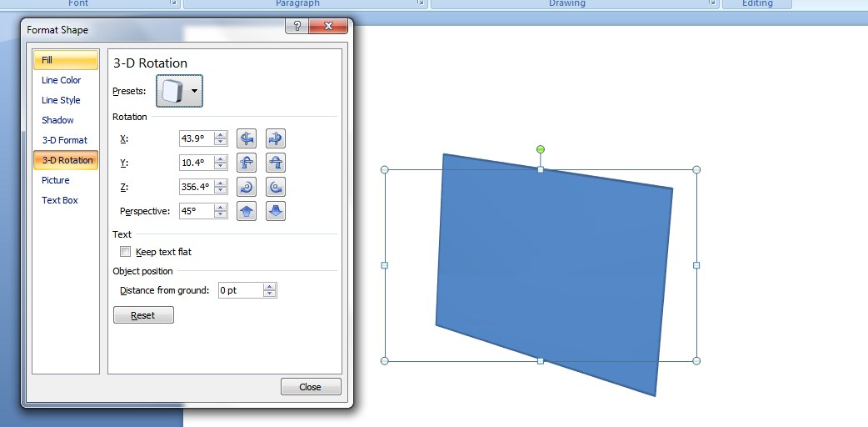Click the top-middle sizing handle
Viewport: 868px width, 427px height.
(541, 169)
